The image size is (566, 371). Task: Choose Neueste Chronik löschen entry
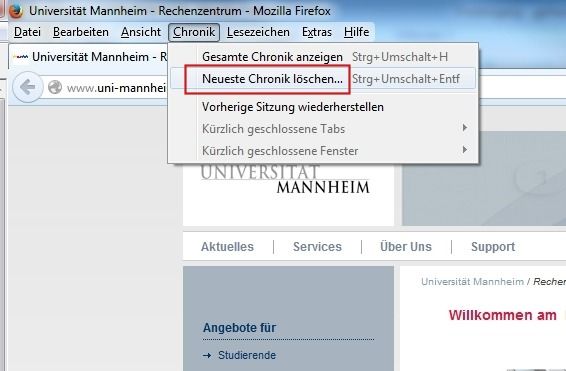coord(323,79)
